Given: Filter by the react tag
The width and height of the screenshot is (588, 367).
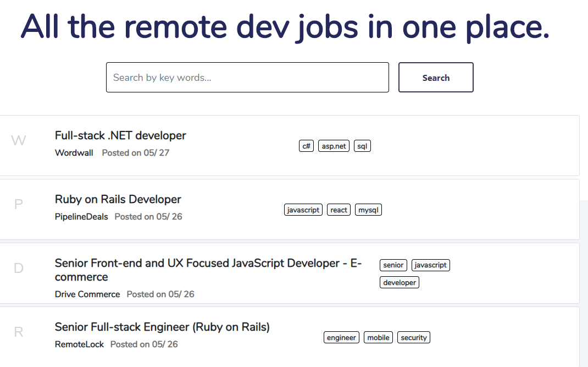Looking at the screenshot, I should click(339, 210).
